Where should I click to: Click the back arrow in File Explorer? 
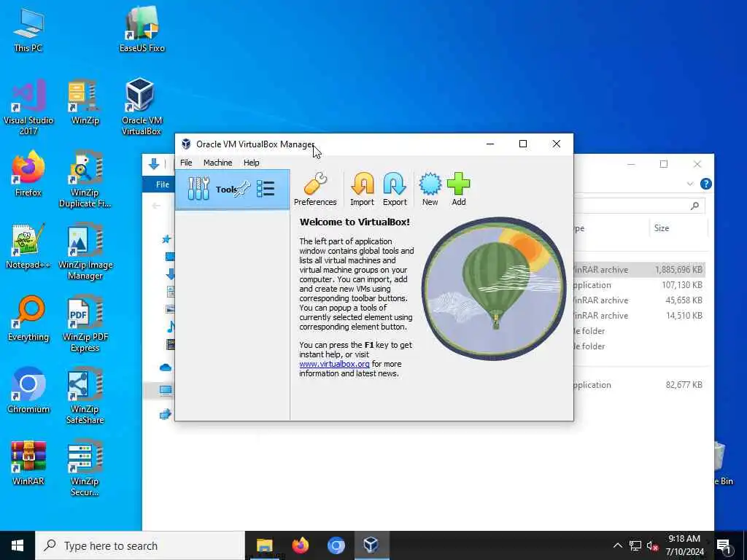click(156, 206)
